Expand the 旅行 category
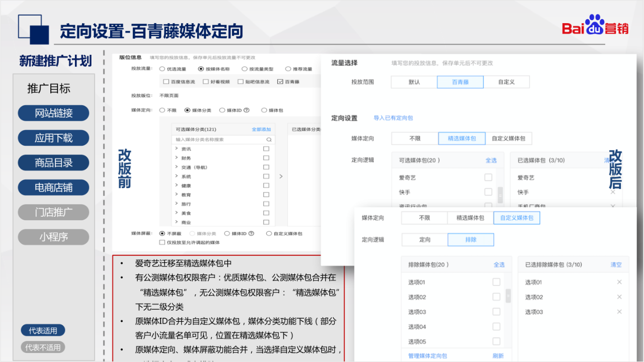Viewport: 644px width, 362px height. tap(177, 204)
